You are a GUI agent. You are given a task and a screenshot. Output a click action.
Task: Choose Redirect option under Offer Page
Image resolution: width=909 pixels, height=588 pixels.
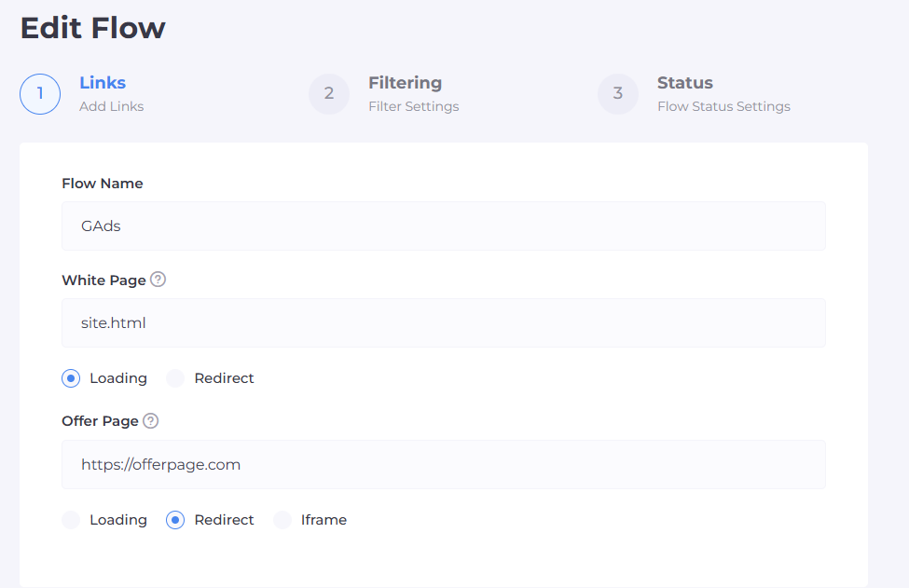click(x=175, y=520)
